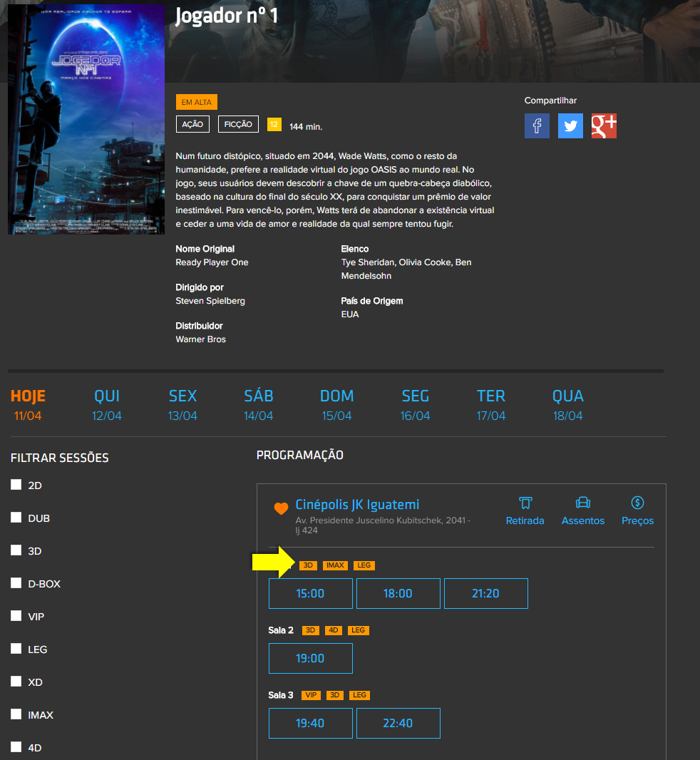Viewport: 700px width, 760px height.
Task: Click the IMAX tag above 15:00
Action: point(335,565)
